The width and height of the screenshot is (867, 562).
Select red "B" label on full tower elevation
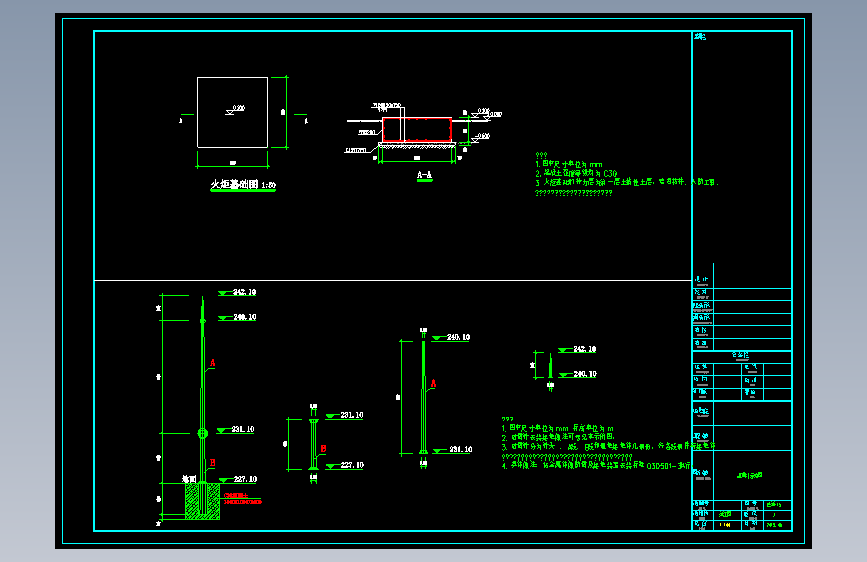(212, 462)
